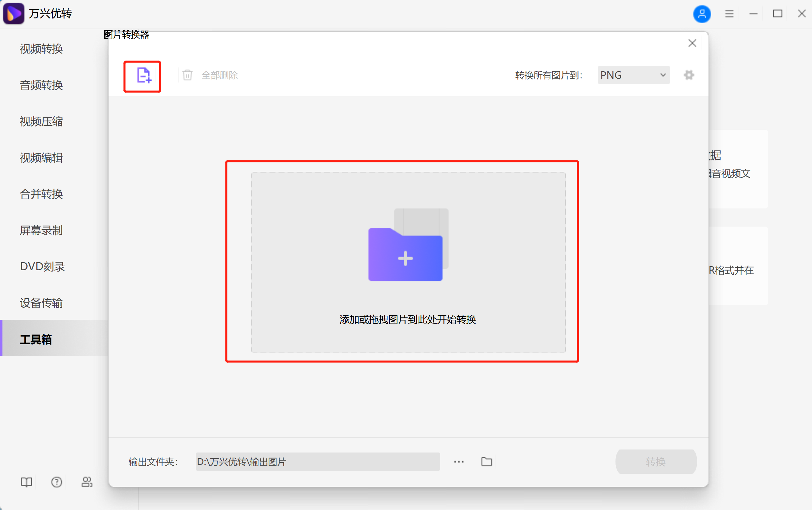Image resolution: width=812 pixels, height=510 pixels.
Task: Click the output folder path field
Action: point(317,462)
